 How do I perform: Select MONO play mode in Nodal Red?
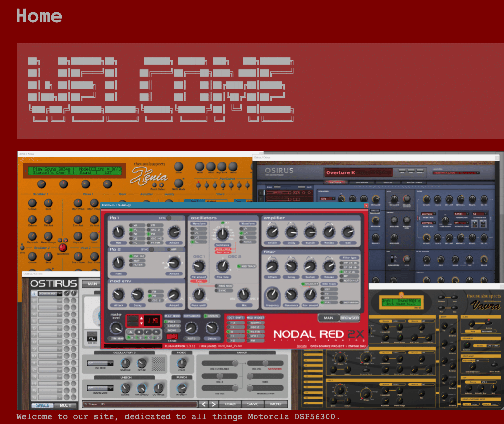point(172,330)
